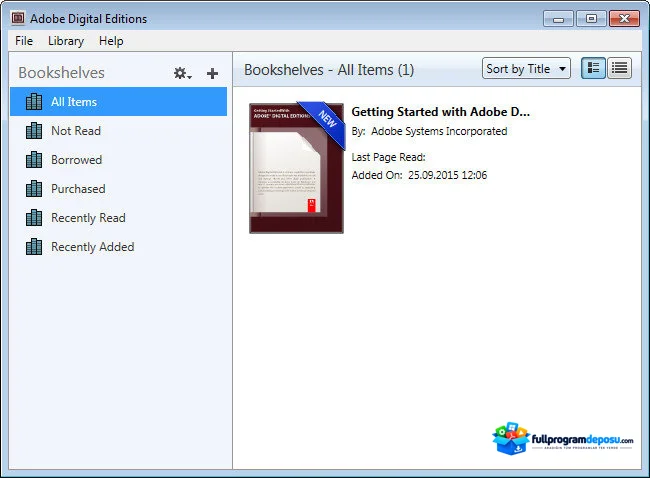Select the All Items bookshelf label

[74, 102]
